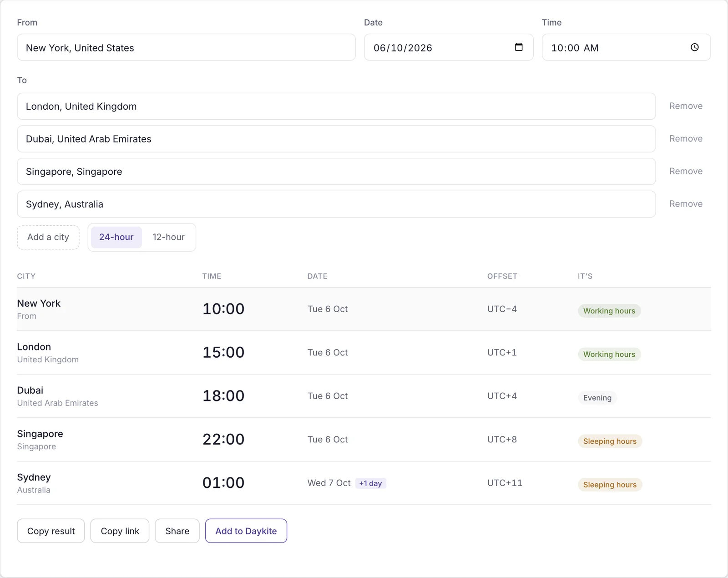
Task: Click the UTC+4 offset for Dubai
Action: 502,396
